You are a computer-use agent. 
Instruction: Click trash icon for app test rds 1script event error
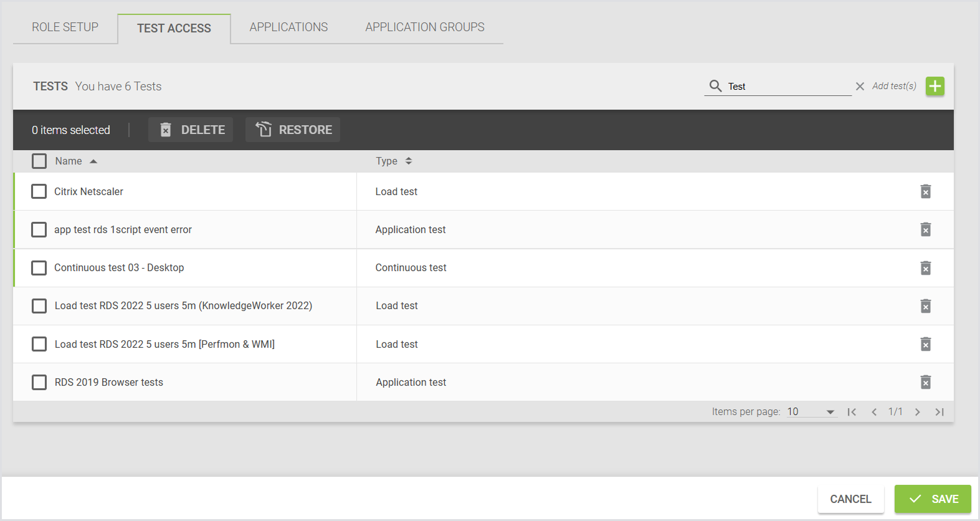point(925,229)
